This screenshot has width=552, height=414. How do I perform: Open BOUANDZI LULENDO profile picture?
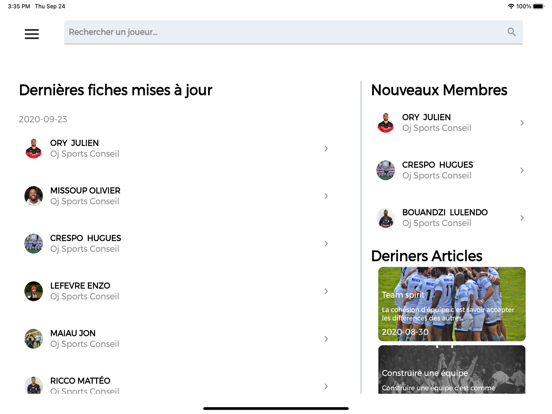(x=385, y=218)
